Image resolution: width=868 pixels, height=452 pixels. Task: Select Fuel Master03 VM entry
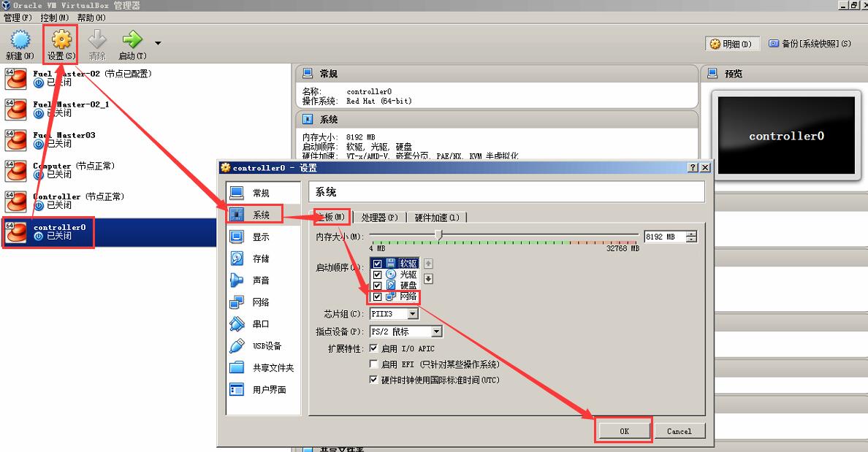[145, 140]
